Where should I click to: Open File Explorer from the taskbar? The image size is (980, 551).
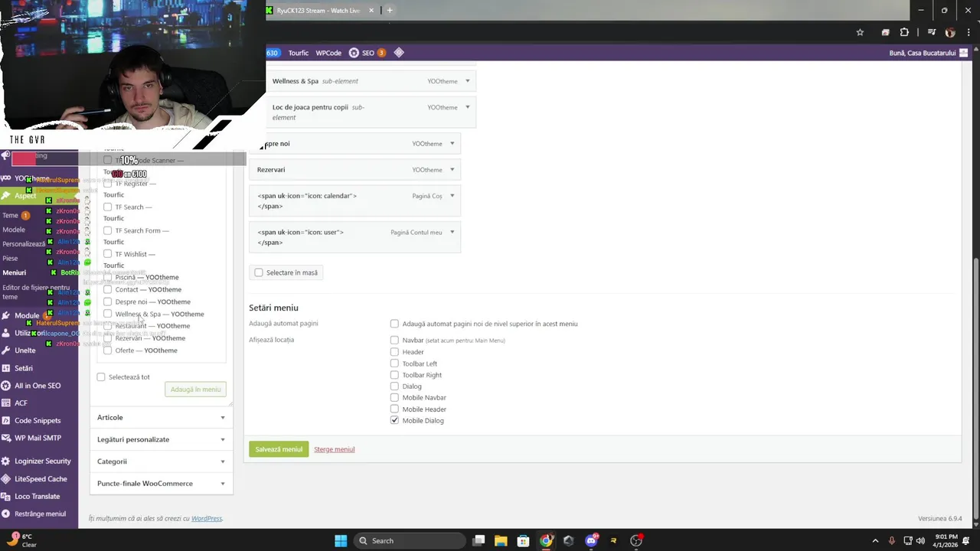501,540
